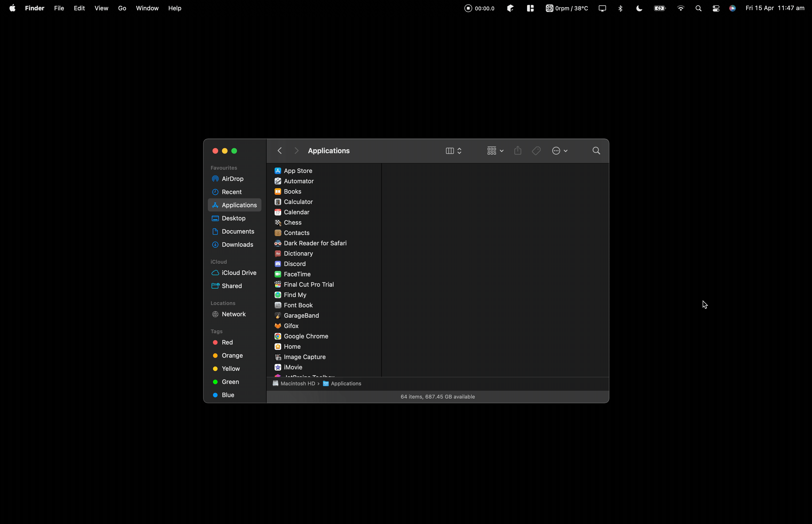The height and width of the screenshot is (524, 812).
Task: Launch Gifox screen recorder
Action: click(x=291, y=325)
